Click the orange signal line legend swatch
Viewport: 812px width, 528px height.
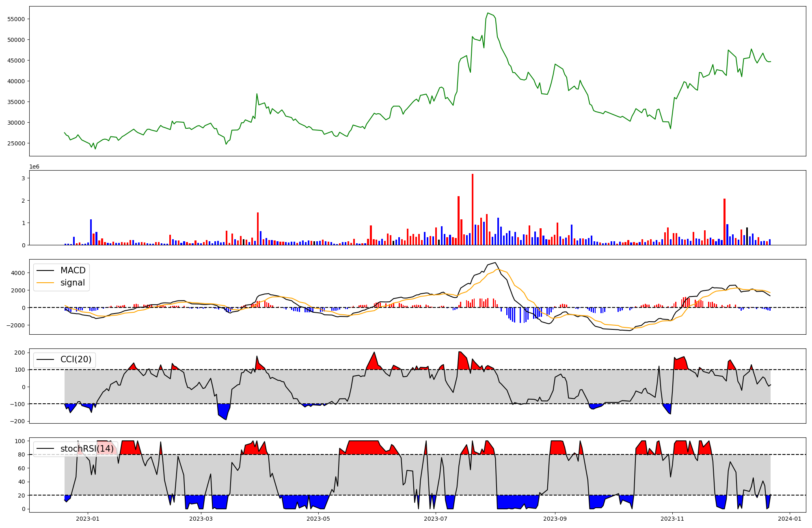pos(45,283)
